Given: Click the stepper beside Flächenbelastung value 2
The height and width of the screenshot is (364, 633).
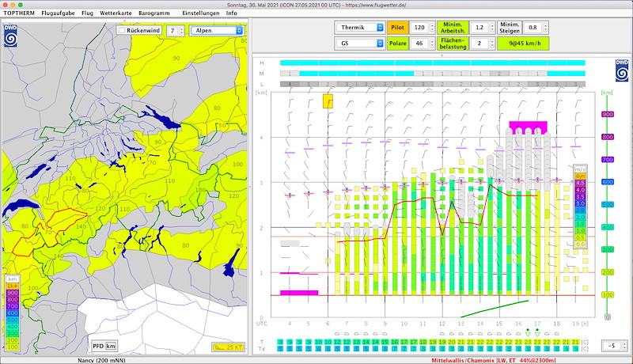Looking at the screenshot, I should pyautogui.click(x=491, y=44).
